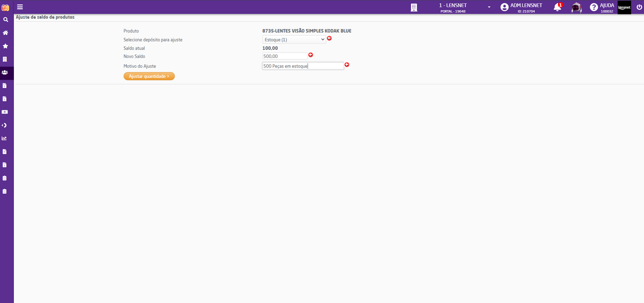
Task: Open the ADM.LENSNET user menu
Action: pos(522,8)
